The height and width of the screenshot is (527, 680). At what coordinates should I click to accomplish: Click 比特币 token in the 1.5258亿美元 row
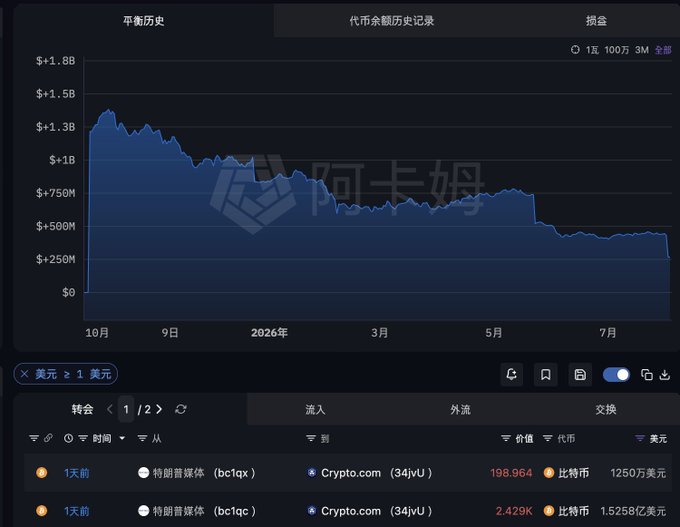pos(566,511)
